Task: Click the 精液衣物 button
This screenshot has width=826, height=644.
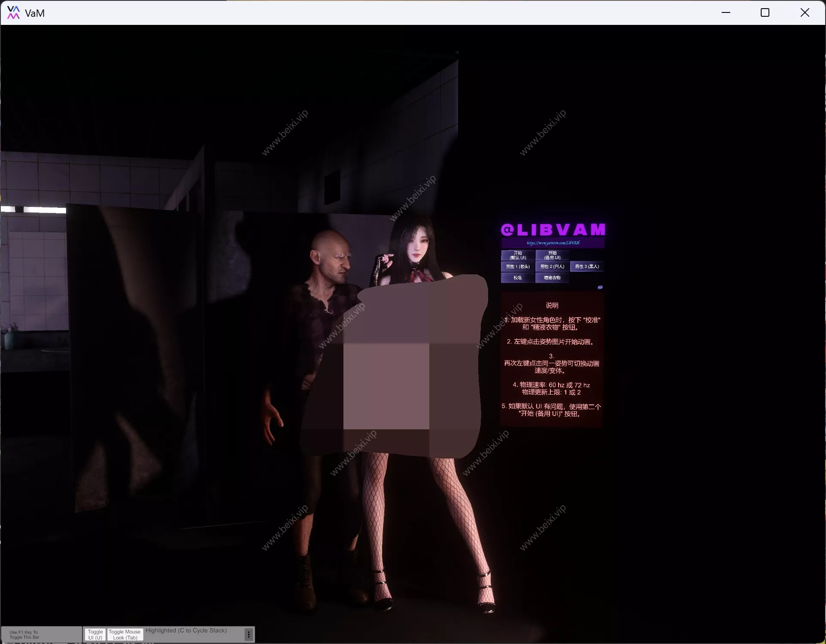Action: [552, 278]
